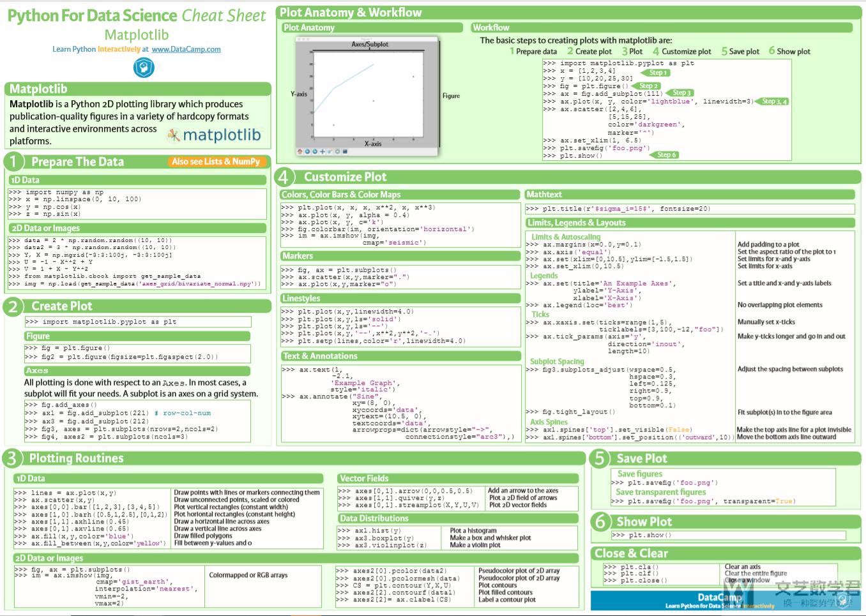Click the 'ax3.violinplot(z)' code line
The image size is (866, 616).
coord(383,545)
